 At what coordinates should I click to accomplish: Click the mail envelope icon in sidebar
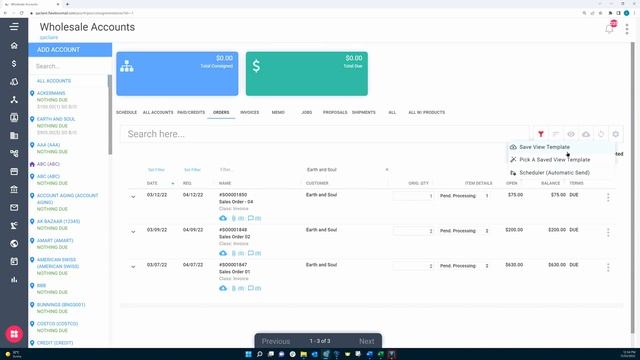click(14, 207)
